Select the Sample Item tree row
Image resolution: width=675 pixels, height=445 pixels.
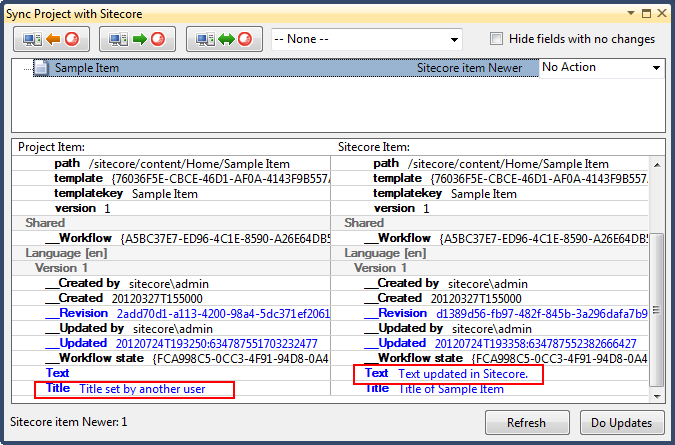[286, 68]
